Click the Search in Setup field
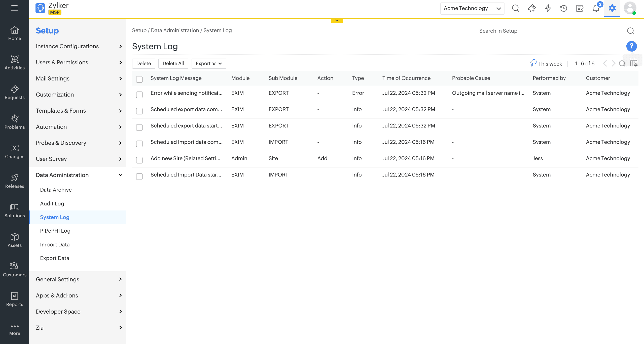This screenshot has height=344, width=644. [551, 31]
